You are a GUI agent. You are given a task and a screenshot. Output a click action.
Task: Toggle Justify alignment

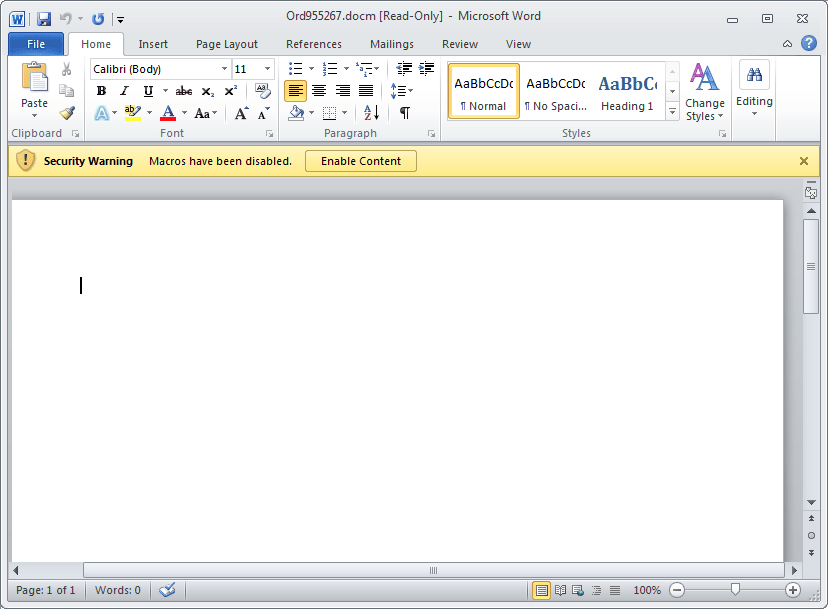click(366, 91)
